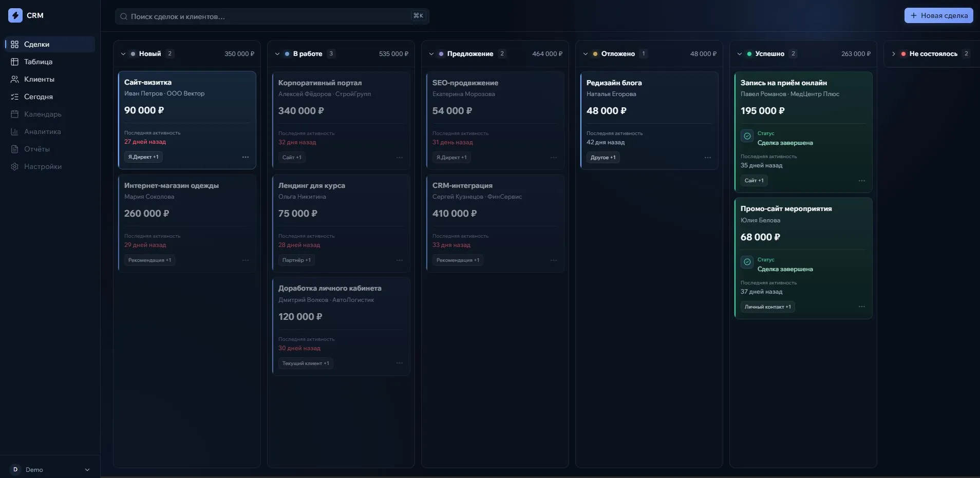Collapse the Отложено column
The image size is (980, 478).
pyautogui.click(x=586, y=54)
